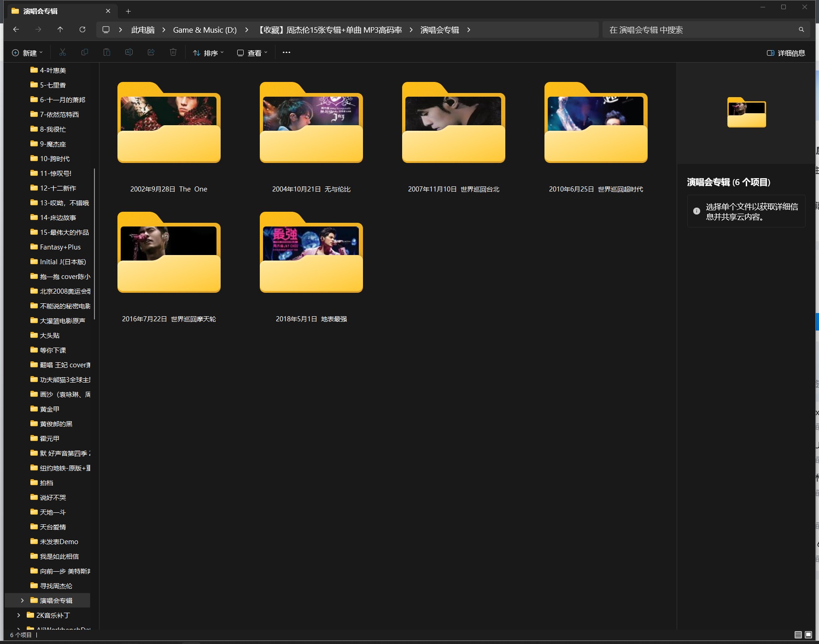This screenshot has height=644, width=819.
Task: Switch to large thumbnails view in status bar
Action: [808, 635]
